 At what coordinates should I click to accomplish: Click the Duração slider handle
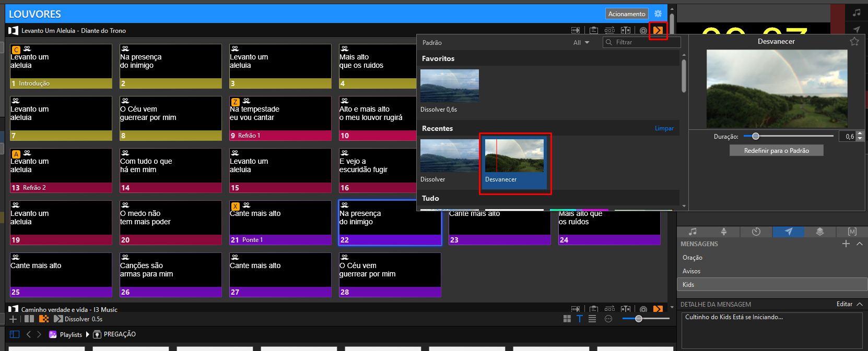pyautogui.click(x=755, y=136)
